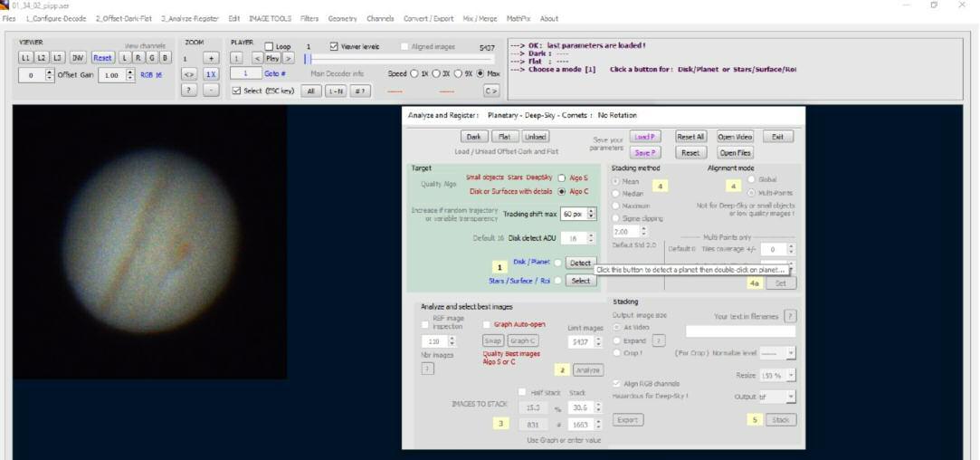Open the 1_Configure-Decode menu

pyautogui.click(x=56, y=19)
